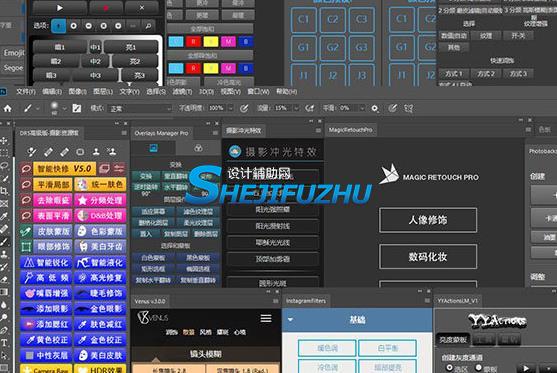
Task: Select the 蒙版 radio button in YYActions
Action: [478, 368]
